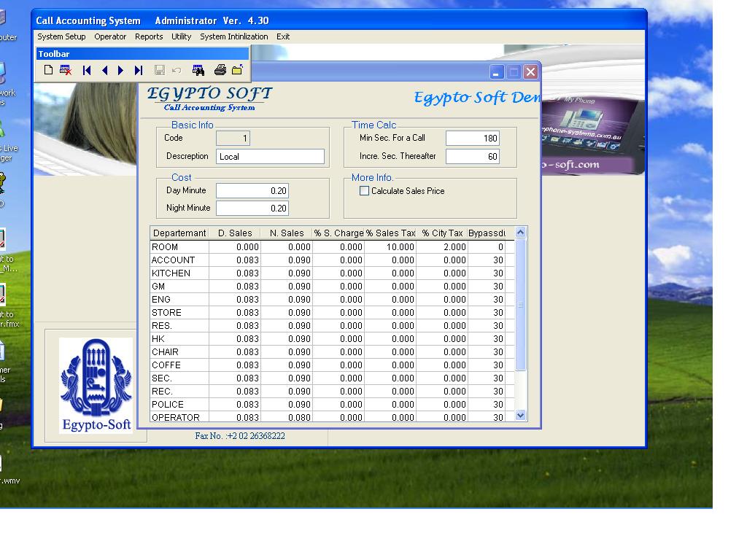Click the grid scrollbar down arrow
The height and width of the screenshot is (560, 747).
521,415
